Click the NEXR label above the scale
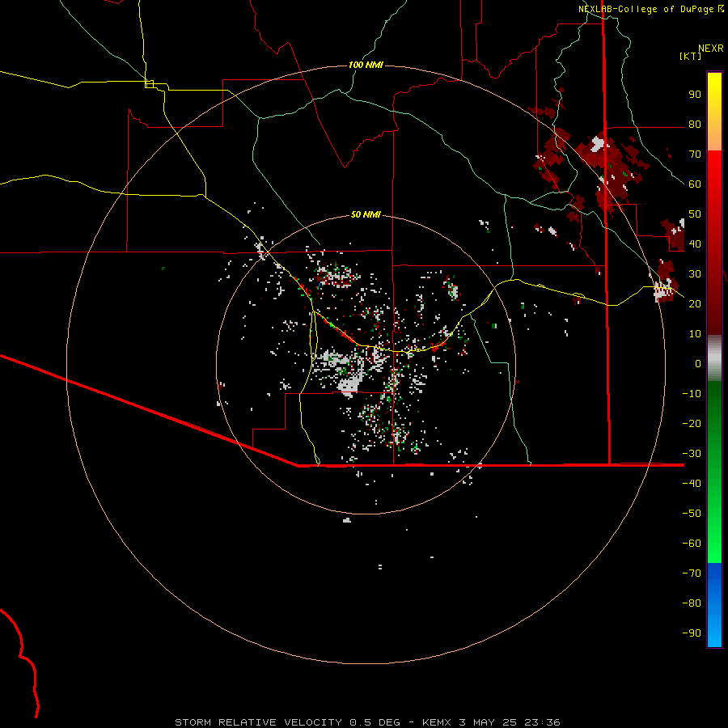The height and width of the screenshot is (728, 728). coord(711,49)
